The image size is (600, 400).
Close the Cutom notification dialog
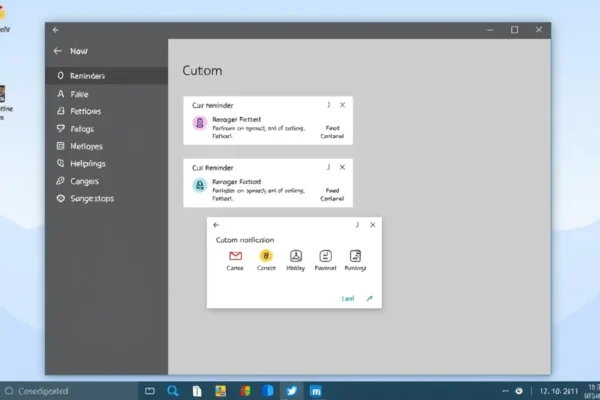[x=373, y=225]
